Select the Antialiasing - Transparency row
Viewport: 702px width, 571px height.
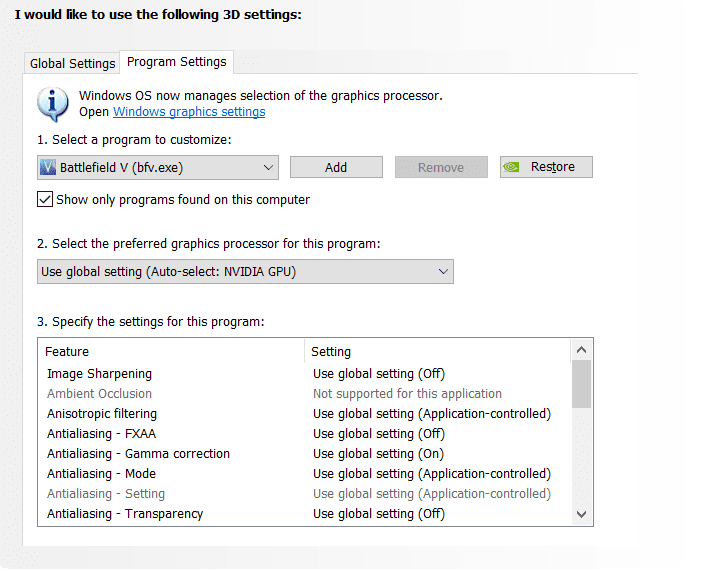coord(304,514)
